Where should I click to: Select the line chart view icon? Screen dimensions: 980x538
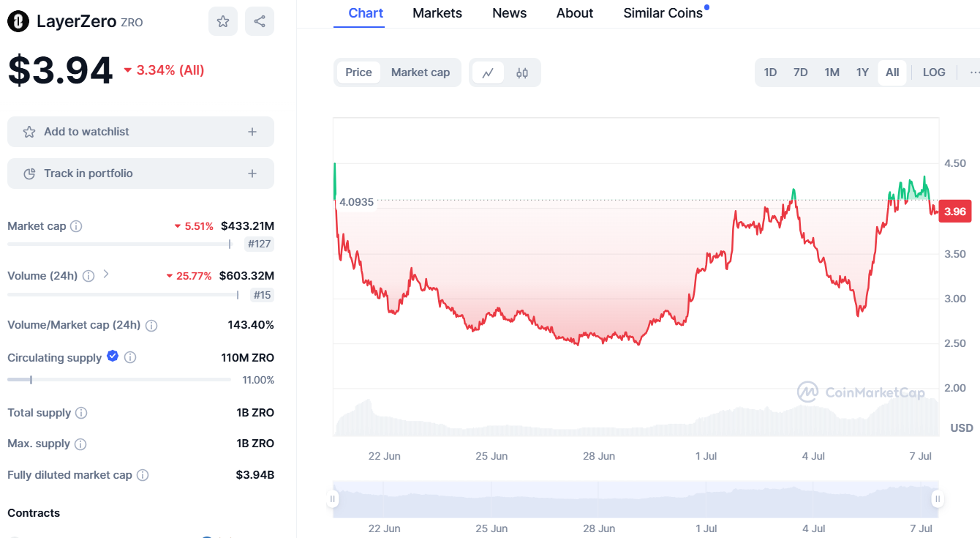488,72
